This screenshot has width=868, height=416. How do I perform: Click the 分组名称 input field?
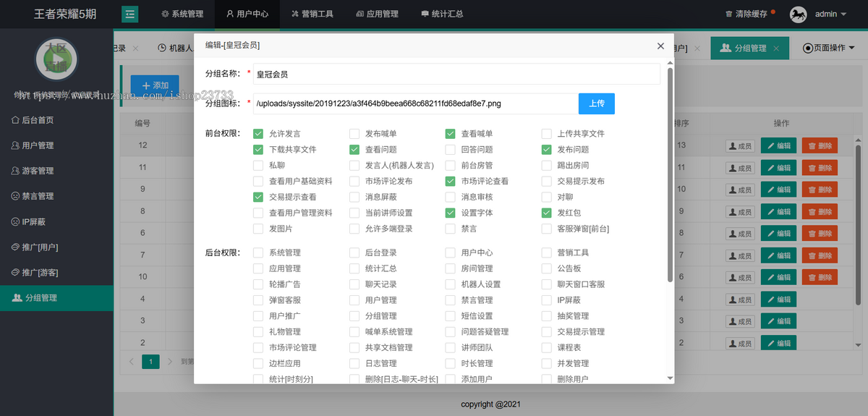(x=456, y=74)
